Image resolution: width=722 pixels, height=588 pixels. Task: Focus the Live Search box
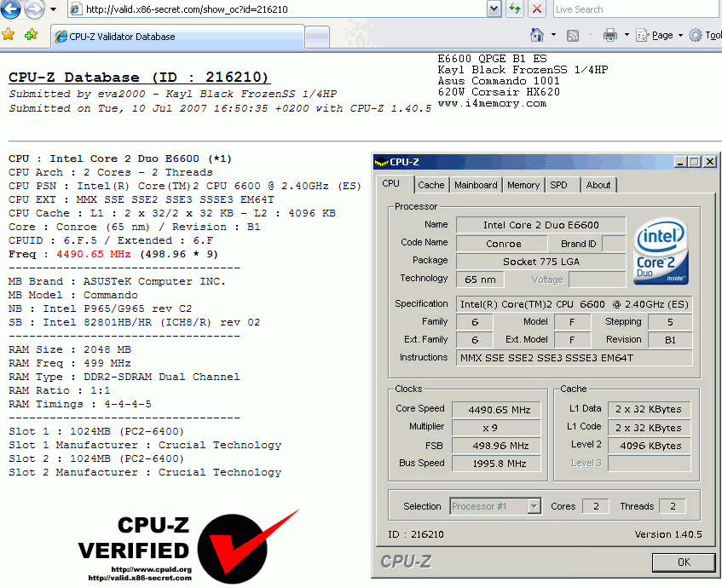tap(638, 9)
